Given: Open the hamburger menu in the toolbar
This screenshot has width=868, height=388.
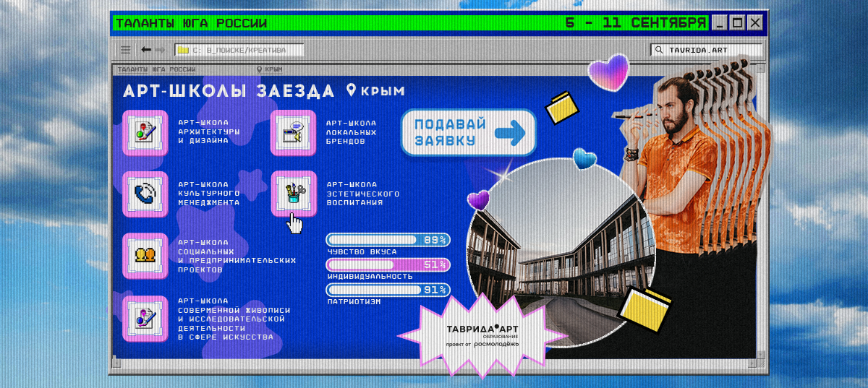Looking at the screenshot, I should point(126,50).
